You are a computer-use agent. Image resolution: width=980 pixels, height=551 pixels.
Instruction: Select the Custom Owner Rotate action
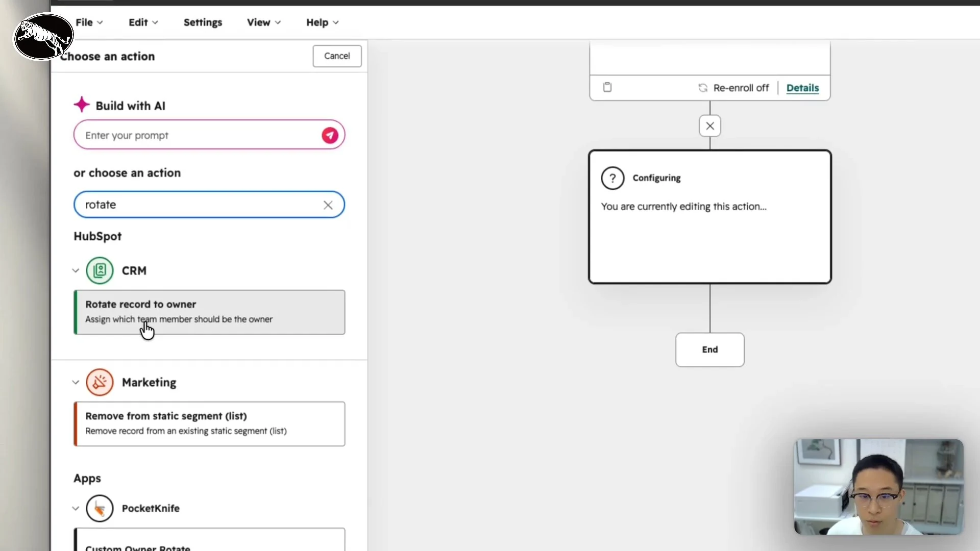(x=209, y=539)
